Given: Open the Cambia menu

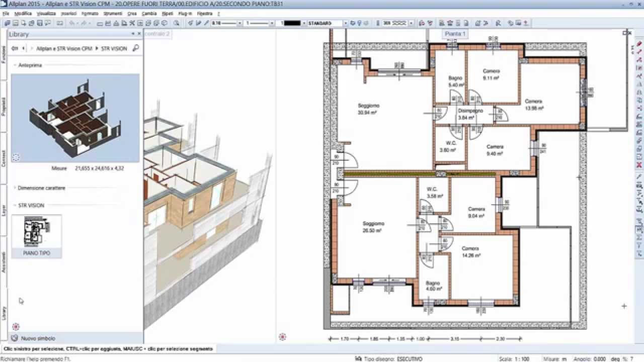Looking at the screenshot, I should [x=149, y=14].
